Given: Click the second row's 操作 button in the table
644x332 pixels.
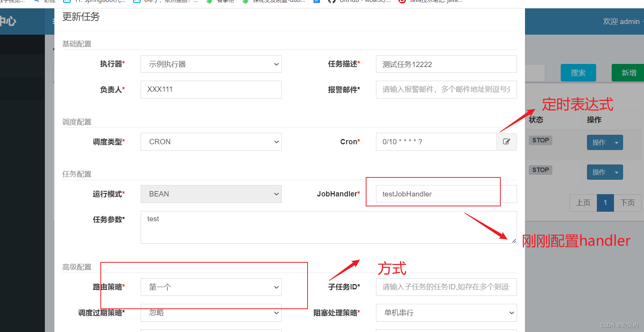Looking at the screenshot, I should click(x=598, y=172).
